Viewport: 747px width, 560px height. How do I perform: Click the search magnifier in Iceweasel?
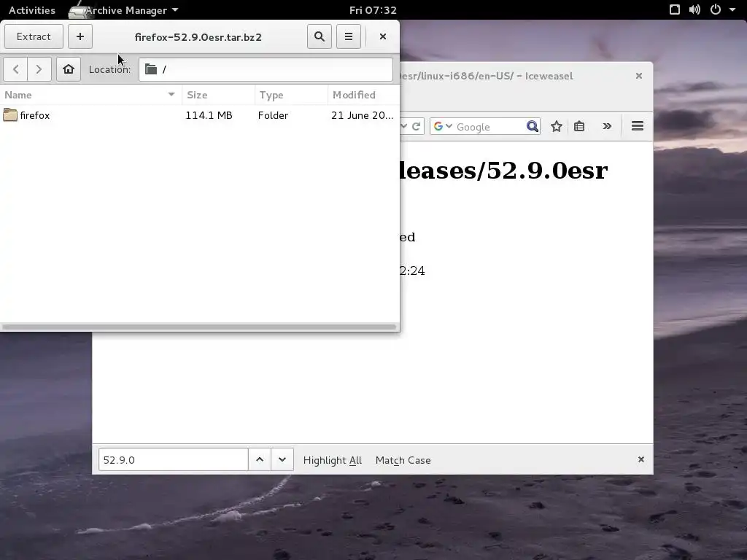532,126
